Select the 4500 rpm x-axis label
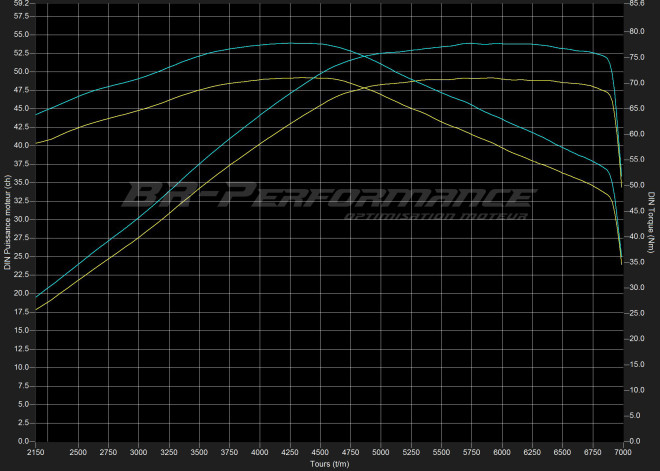The image size is (660, 471). pos(320,451)
